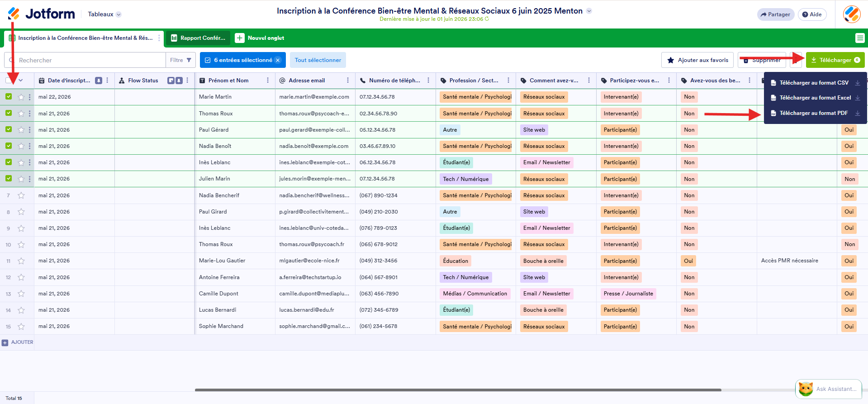Open row menu dots for Julien Marin
Image resolution: width=868 pixels, height=404 pixels.
[x=30, y=179]
